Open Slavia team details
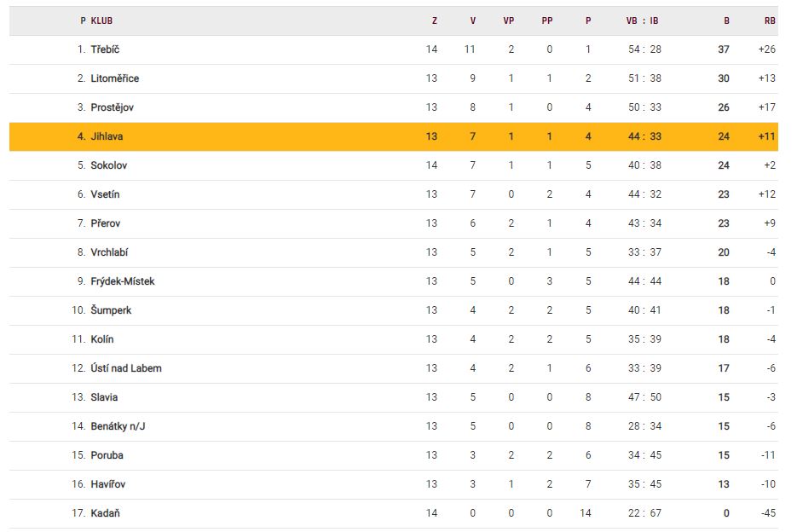797x532 pixels. coord(104,397)
